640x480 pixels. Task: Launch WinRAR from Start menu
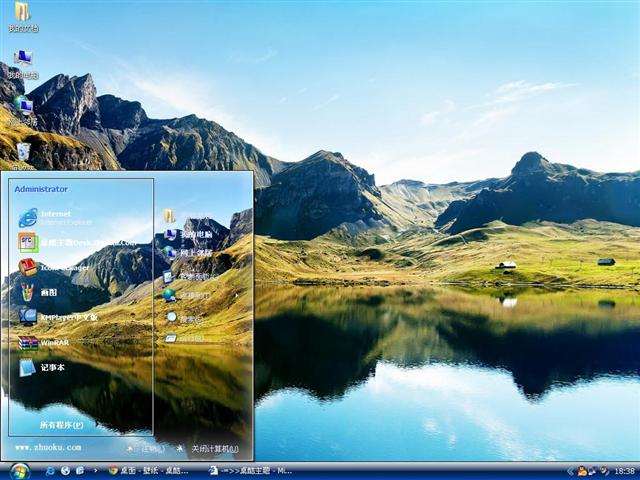(x=43, y=343)
